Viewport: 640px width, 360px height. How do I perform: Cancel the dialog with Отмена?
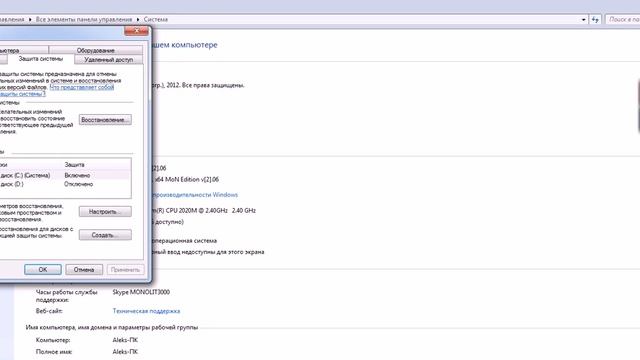click(x=84, y=269)
